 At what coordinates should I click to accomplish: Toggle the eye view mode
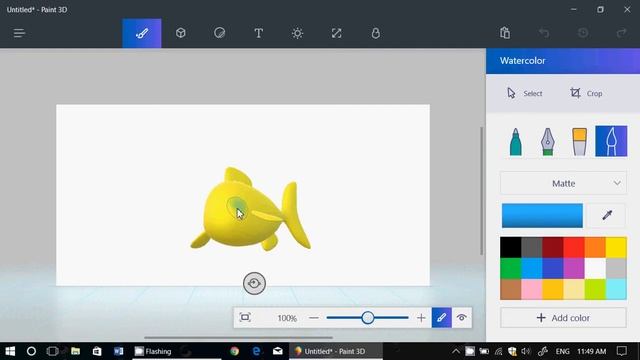coord(462,318)
